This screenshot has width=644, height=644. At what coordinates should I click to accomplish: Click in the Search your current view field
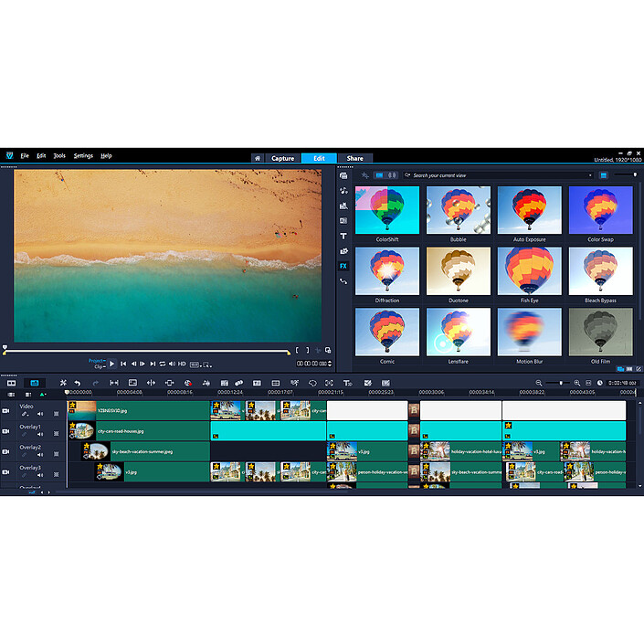pos(499,175)
